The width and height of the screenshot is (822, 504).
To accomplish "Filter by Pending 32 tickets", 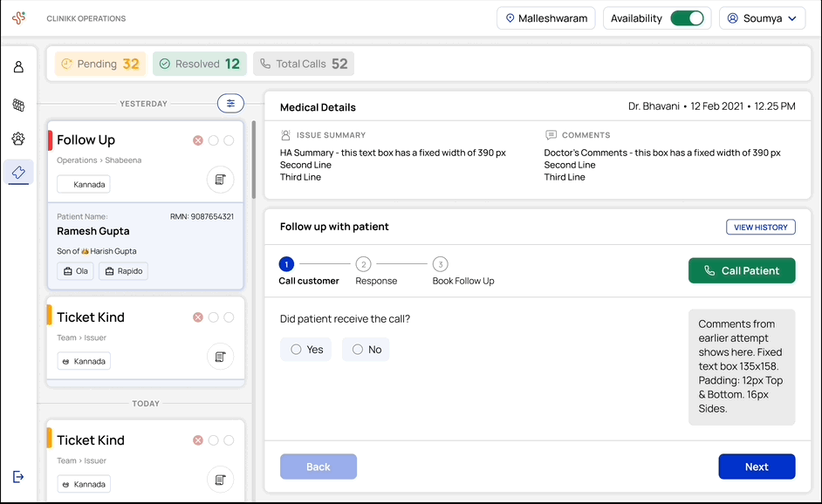I will click(100, 64).
